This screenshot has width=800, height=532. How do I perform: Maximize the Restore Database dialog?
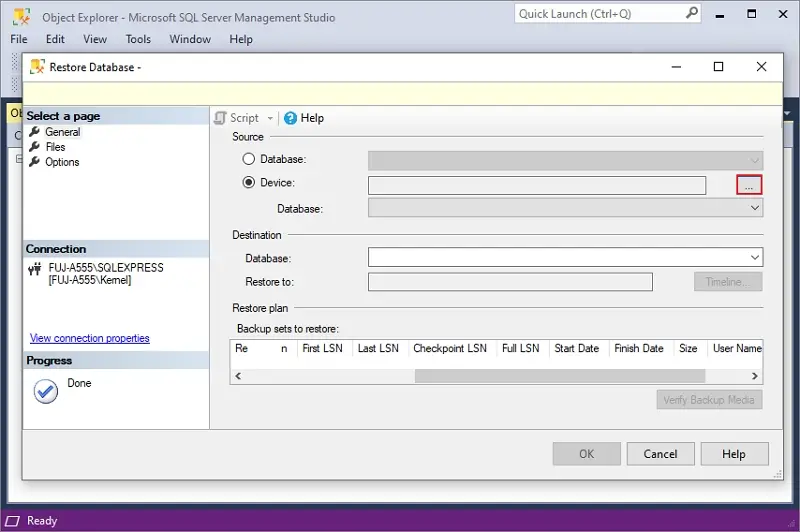718,67
